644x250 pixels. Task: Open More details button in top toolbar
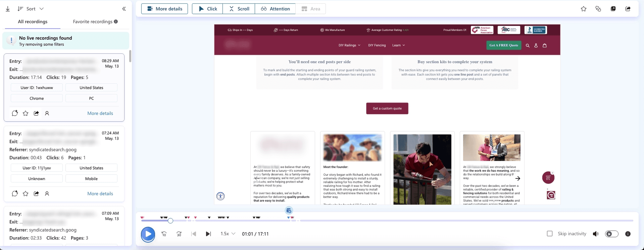pos(164,9)
